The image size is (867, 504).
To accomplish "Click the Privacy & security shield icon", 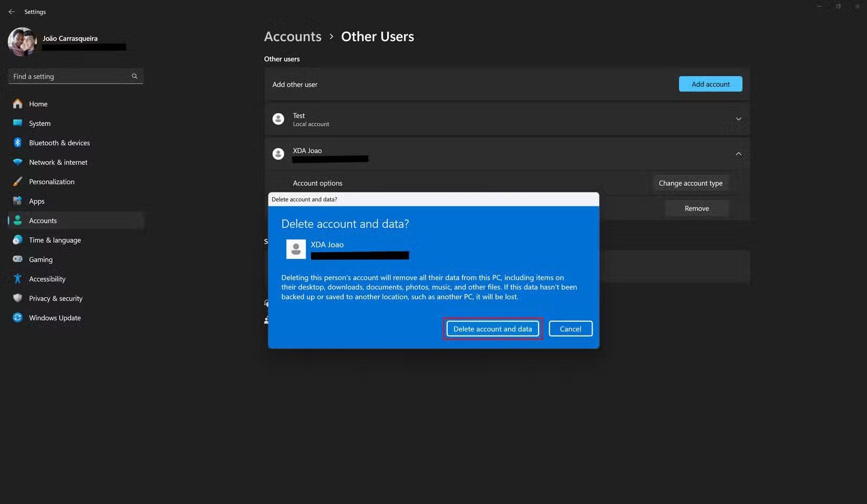I will (x=17, y=298).
